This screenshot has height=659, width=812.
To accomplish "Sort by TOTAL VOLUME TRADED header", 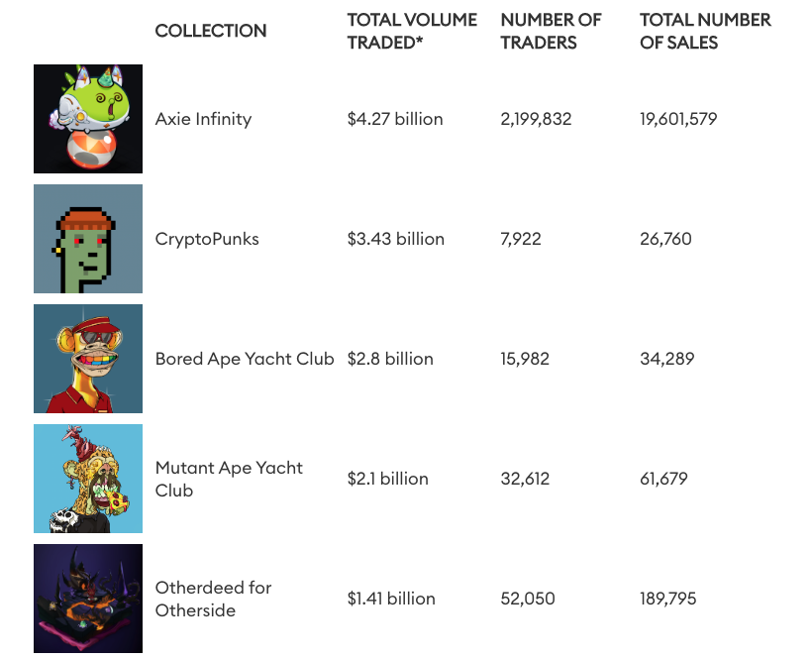I will 412,31.
